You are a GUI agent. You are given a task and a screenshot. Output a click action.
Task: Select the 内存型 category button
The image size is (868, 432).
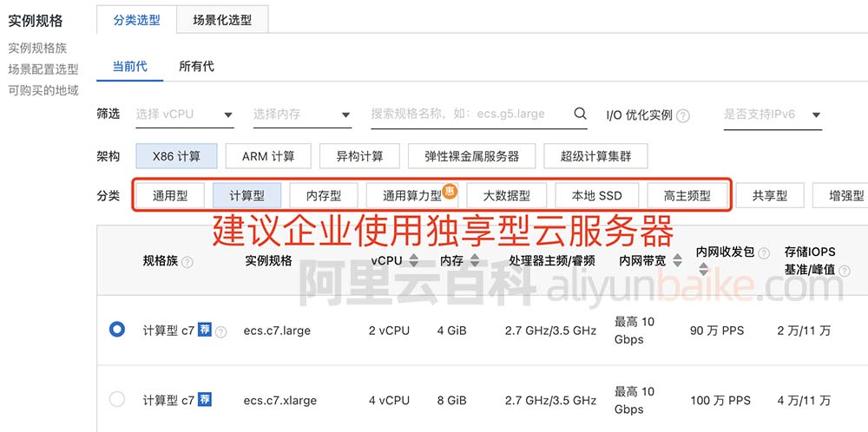tap(316, 196)
